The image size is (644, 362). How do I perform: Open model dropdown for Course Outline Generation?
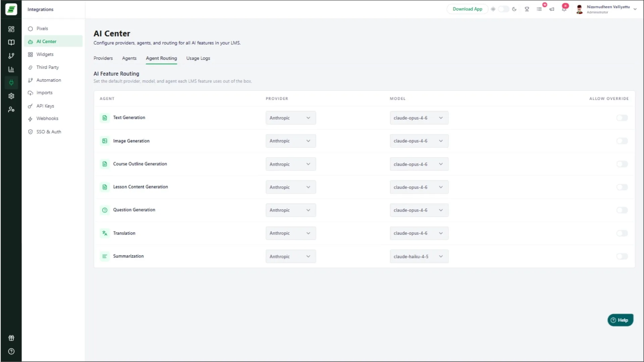[419, 164]
